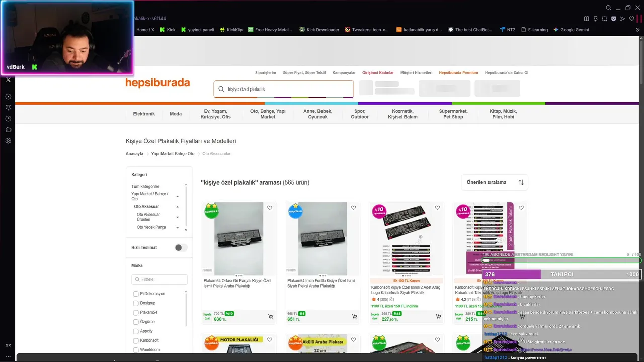Screen dimensions: 644x362
Task: Click the shield icon in address bar
Action: 613,19
